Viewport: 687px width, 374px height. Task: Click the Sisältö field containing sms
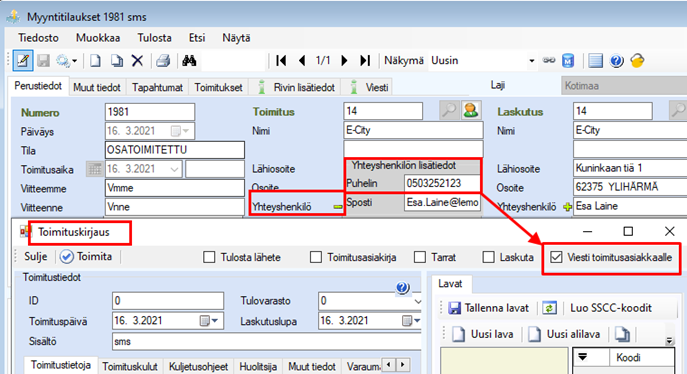(x=267, y=342)
